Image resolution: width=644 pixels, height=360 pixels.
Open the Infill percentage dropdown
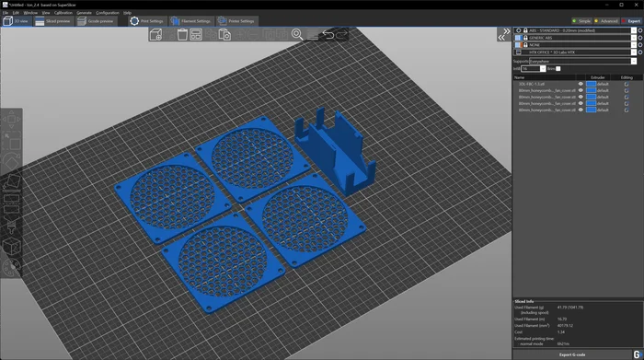click(x=543, y=69)
